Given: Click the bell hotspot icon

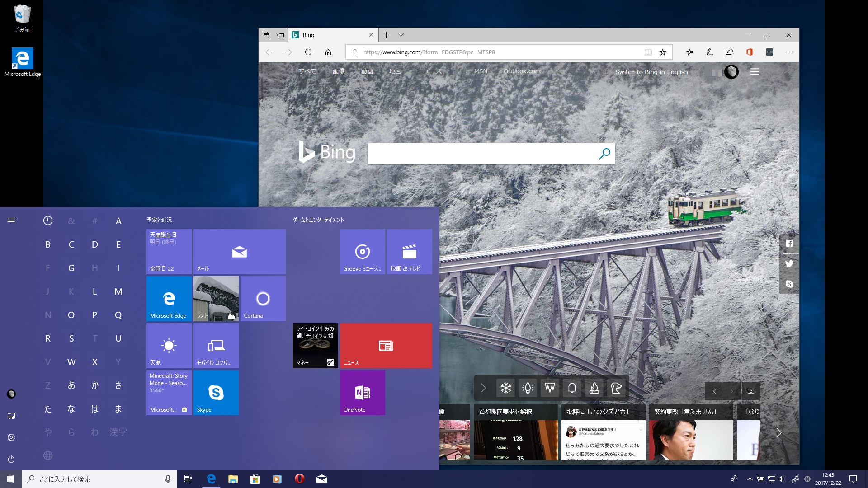Looking at the screenshot, I should (x=572, y=388).
